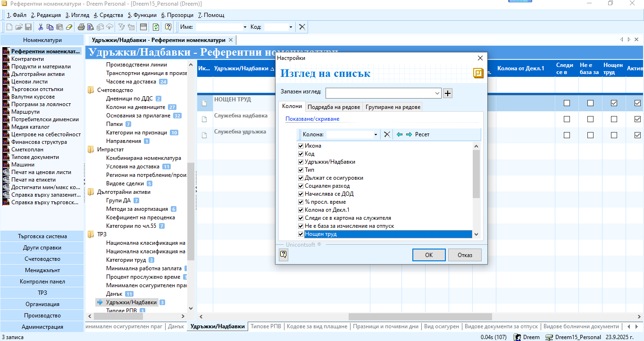Uncheck the Нощен труд column checkbox

pos(301,234)
